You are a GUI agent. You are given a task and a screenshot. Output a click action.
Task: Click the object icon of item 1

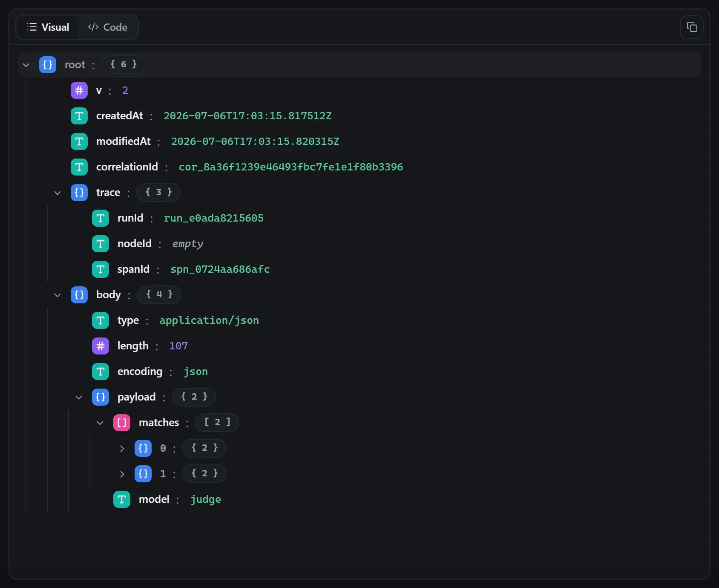tap(143, 474)
